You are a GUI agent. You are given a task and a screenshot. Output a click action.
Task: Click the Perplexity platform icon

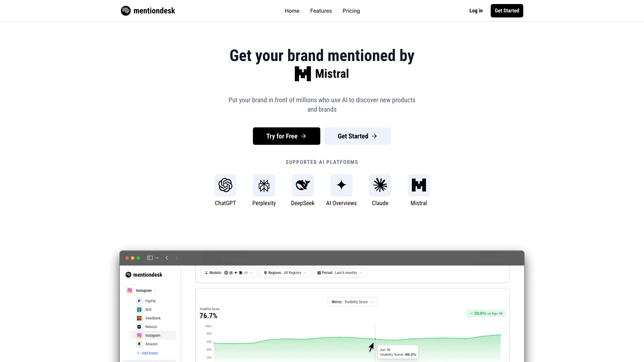[264, 185]
